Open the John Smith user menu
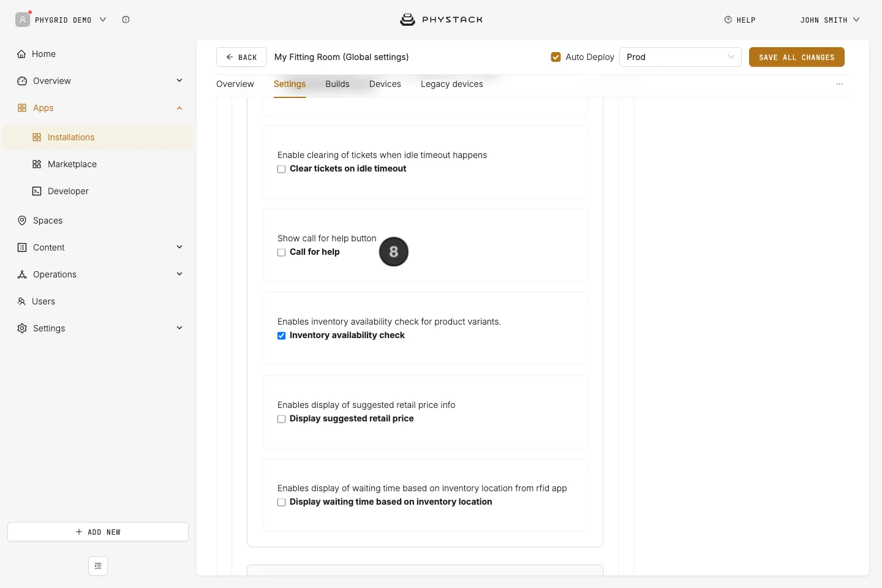Image resolution: width=882 pixels, height=588 pixels. point(830,20)
